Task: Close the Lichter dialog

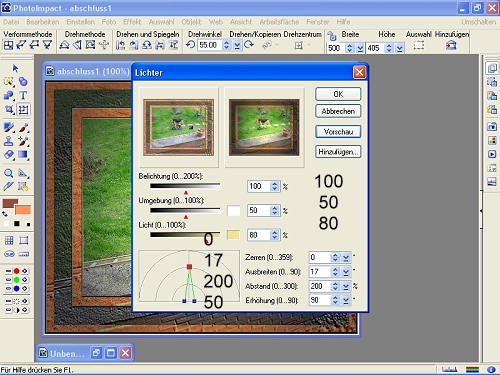Action: tap(359, 72)
